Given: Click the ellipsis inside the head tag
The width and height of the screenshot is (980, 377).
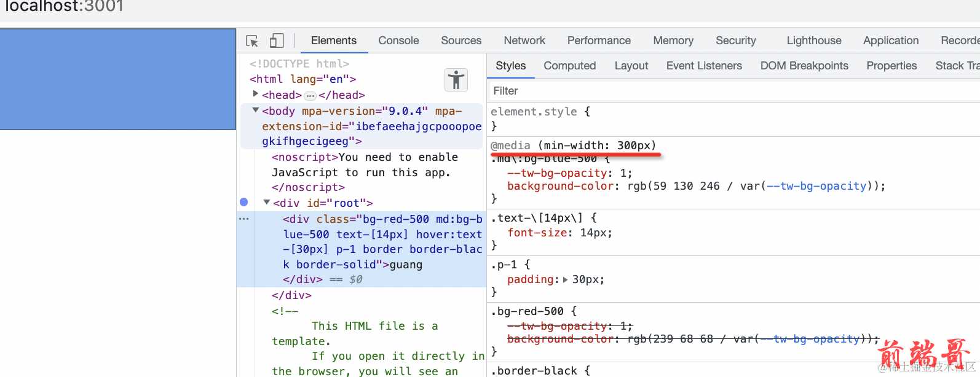Looking at the screenshot, I should pyautogui.click(x=310, y=96).
